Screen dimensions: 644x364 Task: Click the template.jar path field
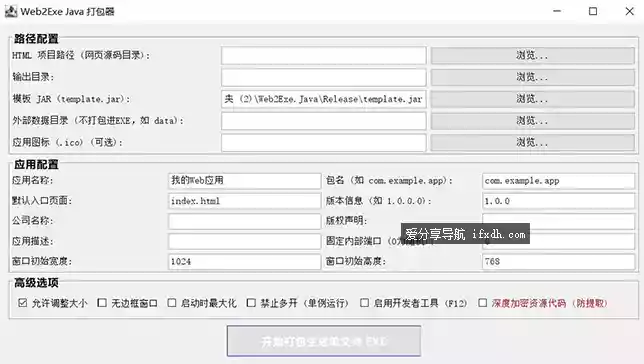[324, 99]
